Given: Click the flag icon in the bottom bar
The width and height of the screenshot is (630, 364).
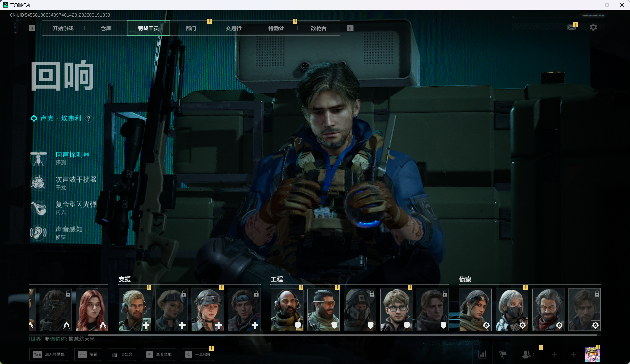Looking at the screenshot, I should pos(502,354).
